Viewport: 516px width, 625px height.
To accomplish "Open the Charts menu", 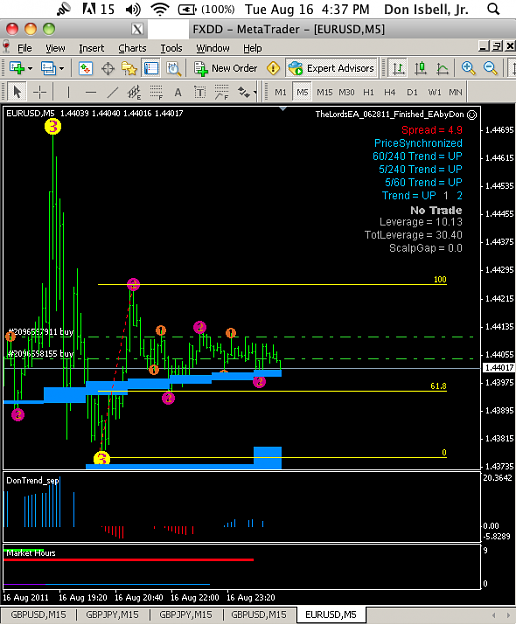I will coord(132,48).
